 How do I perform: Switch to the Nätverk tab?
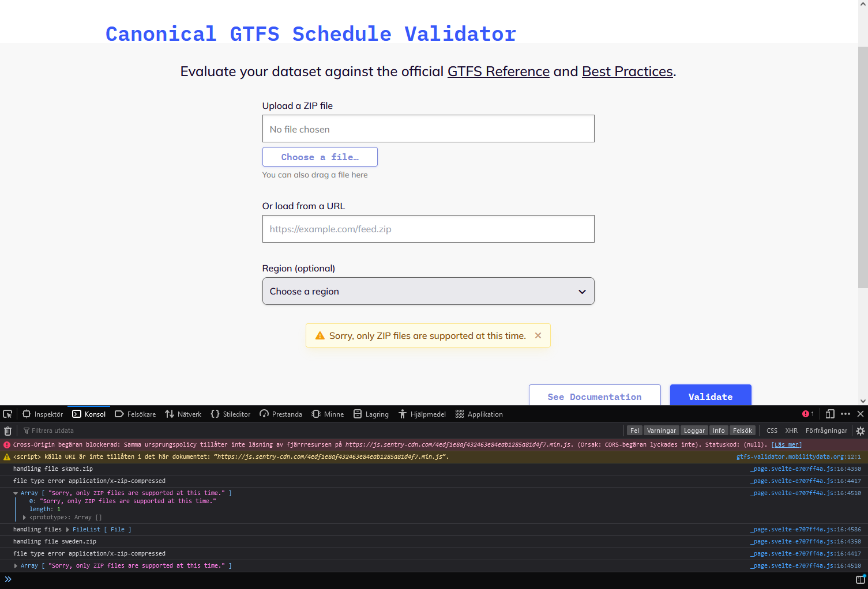pos(183,414)
